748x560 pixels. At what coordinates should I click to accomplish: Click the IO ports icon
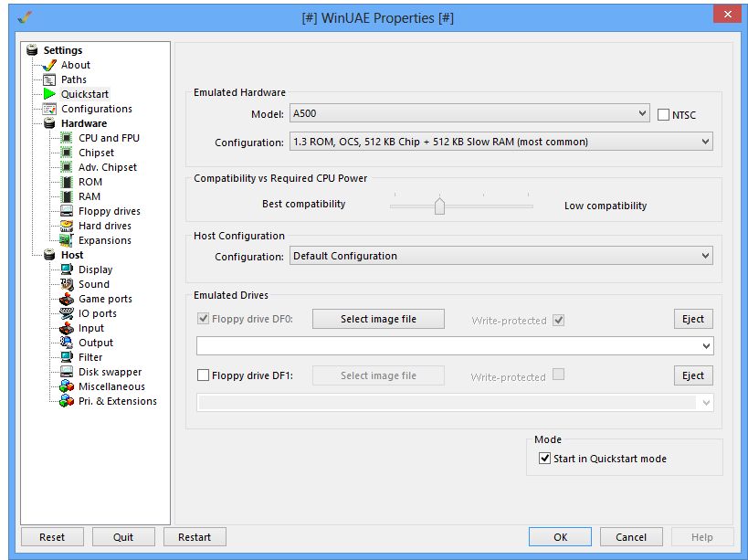point(67,313)
